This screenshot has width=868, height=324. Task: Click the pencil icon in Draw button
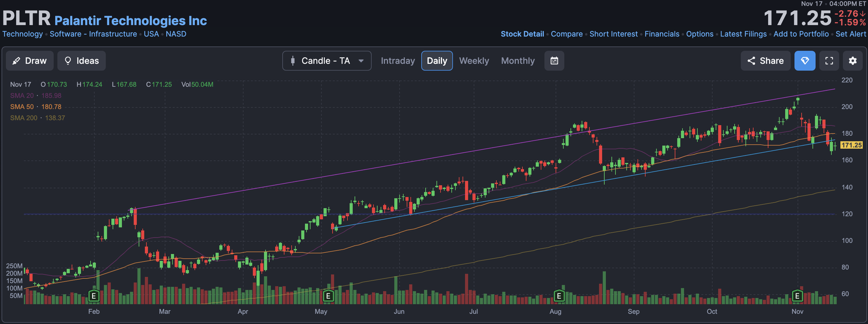16,61
